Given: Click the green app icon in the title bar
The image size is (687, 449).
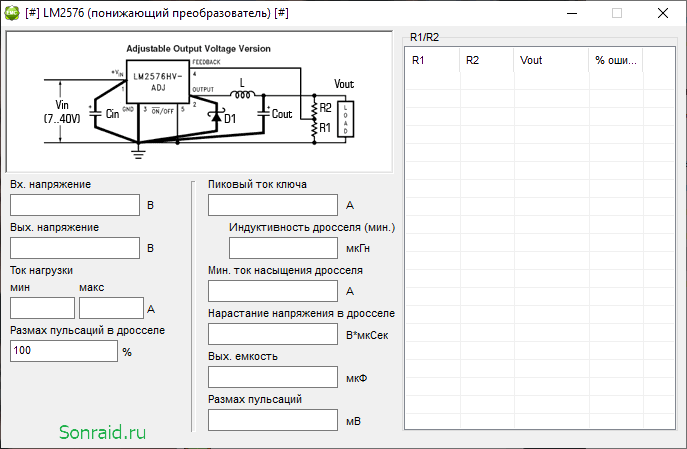Looking at the screenshot, I should pyautogui.click(x=12, y=13).
